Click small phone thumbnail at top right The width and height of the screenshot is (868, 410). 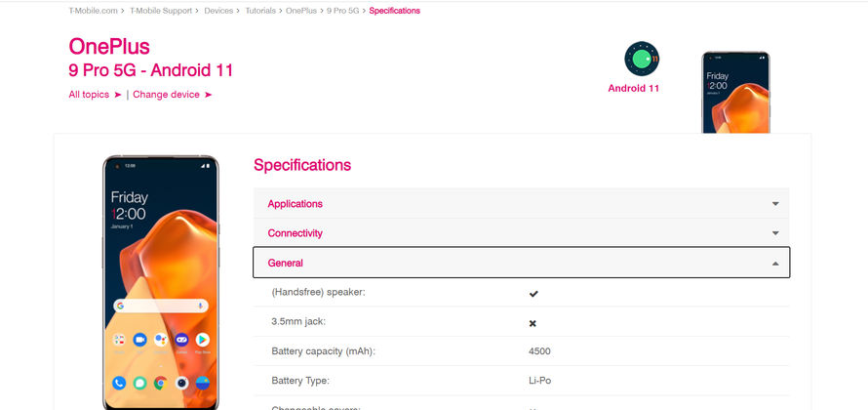tap(735, 93)
